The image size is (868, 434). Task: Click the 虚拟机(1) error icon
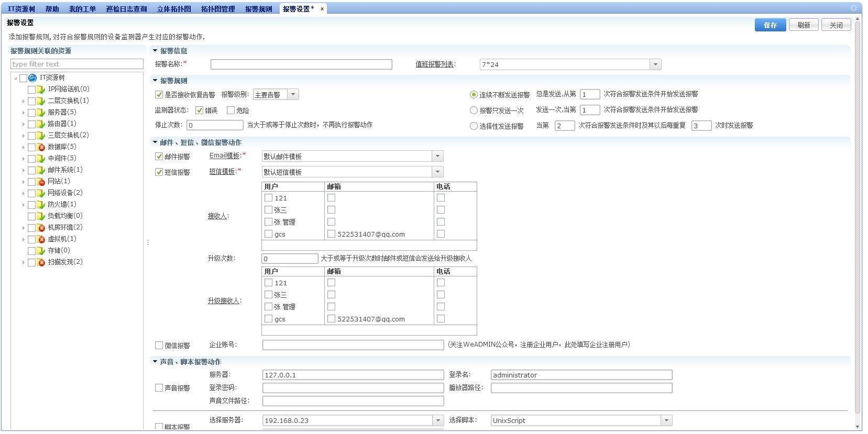click(41, 239)
